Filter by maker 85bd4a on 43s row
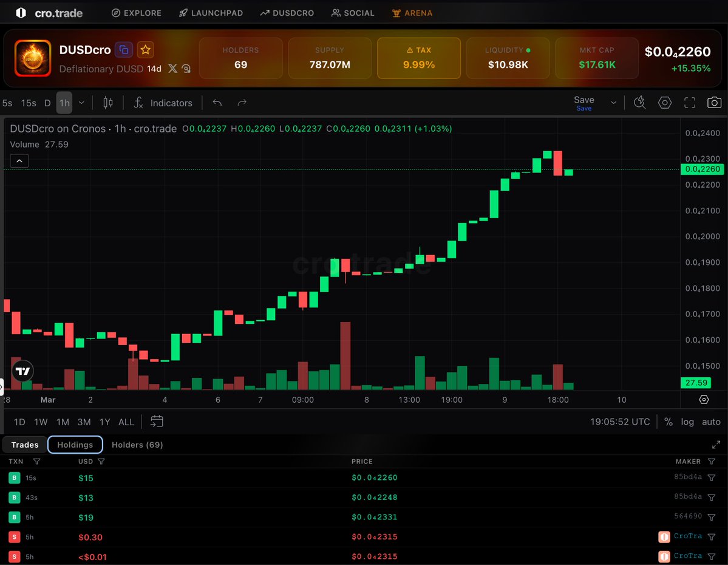 [x=711, y=497]
